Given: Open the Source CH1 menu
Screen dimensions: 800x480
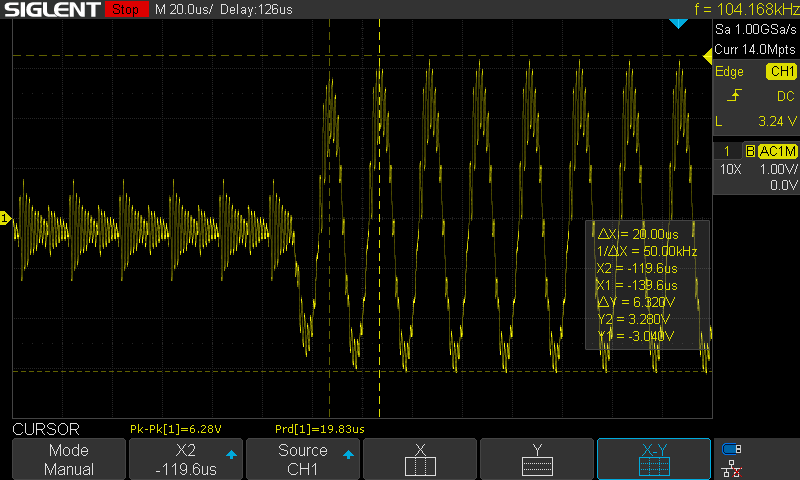Looking at the screenshot, I should (303, 459).
